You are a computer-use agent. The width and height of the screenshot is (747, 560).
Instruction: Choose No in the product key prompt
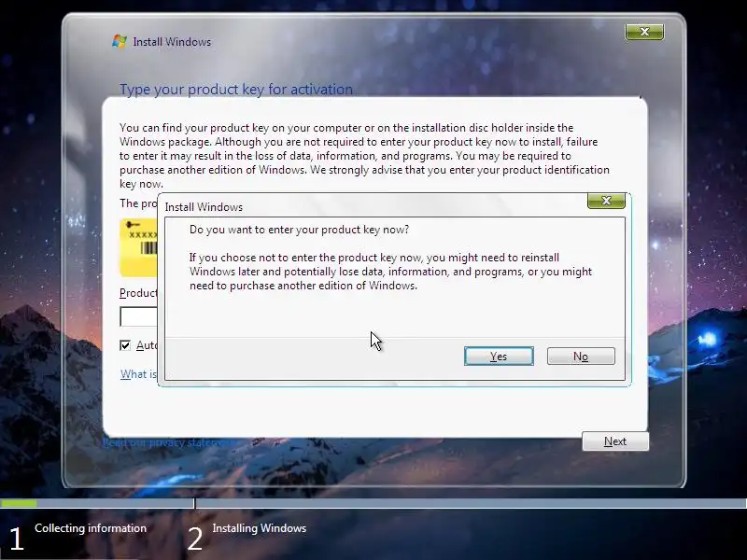point(581,357)
